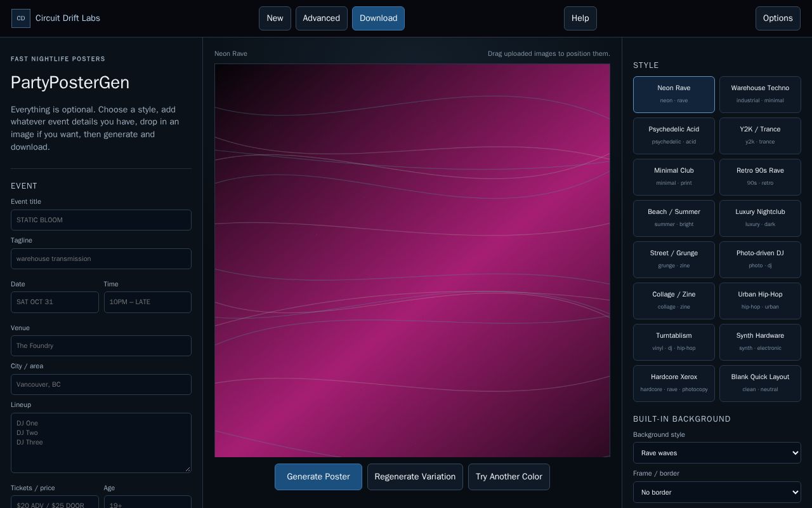Click the Generate Poster button
Image resolution: width=812 pixels, height=508 pixels.
(318, 477)
